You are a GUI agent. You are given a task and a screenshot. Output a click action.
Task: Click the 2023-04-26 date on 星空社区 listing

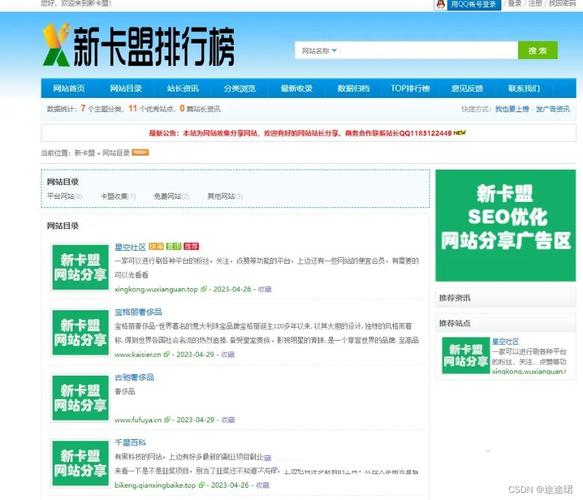[232, 289]
